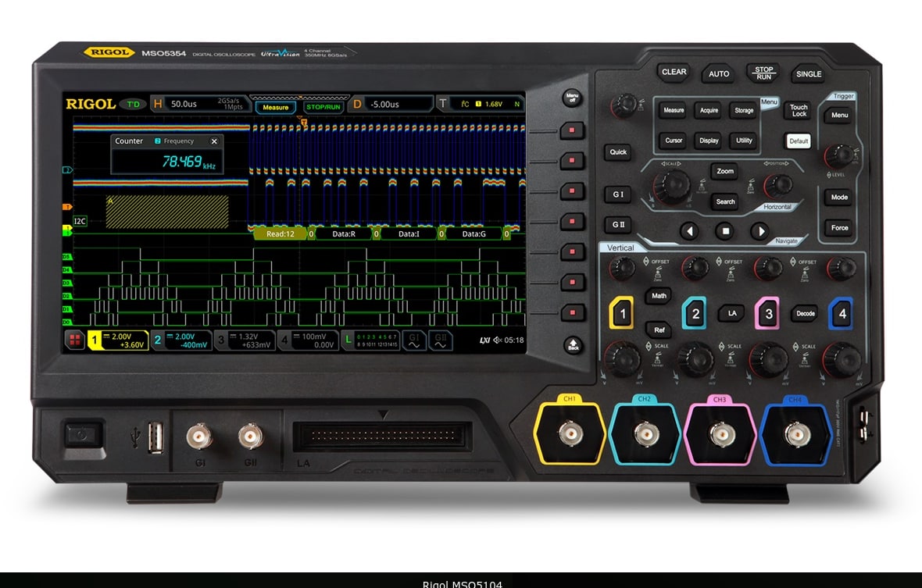Open the red grid function menu on screen
Image resolution: width=922 pixels, height=588 pixels.
75,340
